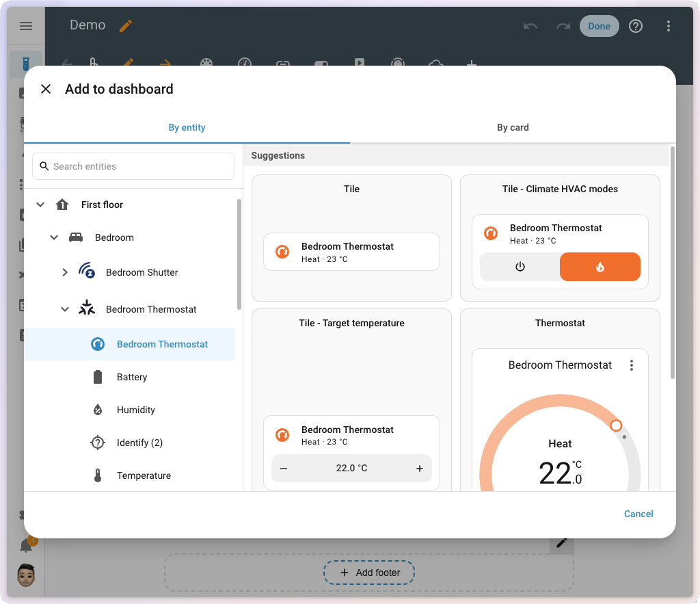Close the Add to dashboard dialog

tap(46, 89)
